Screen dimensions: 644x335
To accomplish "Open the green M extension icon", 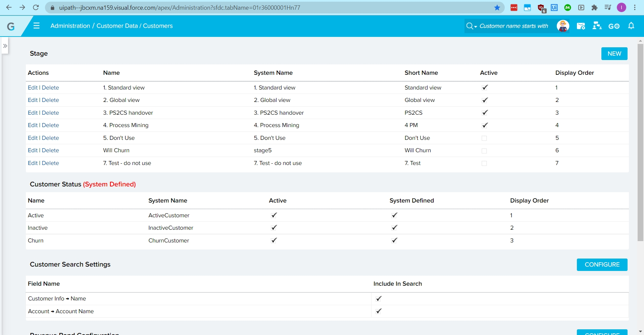I will (x=567, y=7).
